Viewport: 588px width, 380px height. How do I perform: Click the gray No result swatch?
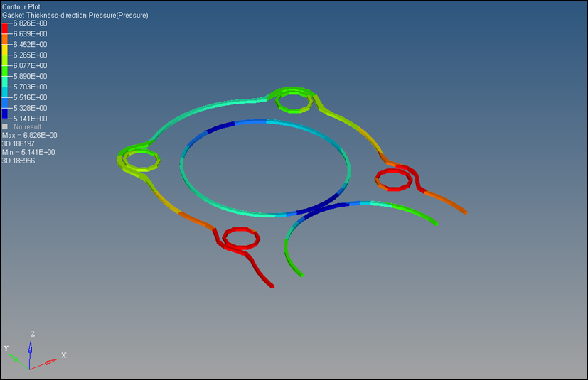[x=6, y=127]
